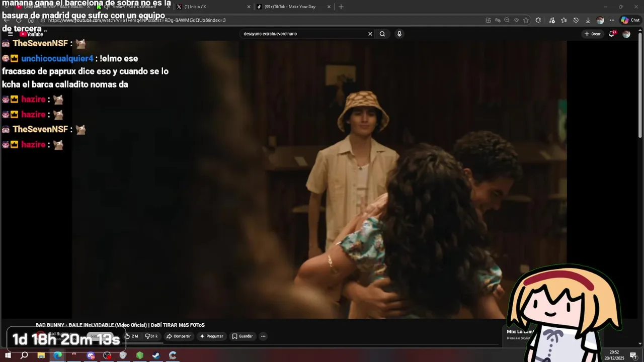Viewport: 644px width, 362px height.
Task: Open YouTube notifications bell
Action: (x=612, y=34)
